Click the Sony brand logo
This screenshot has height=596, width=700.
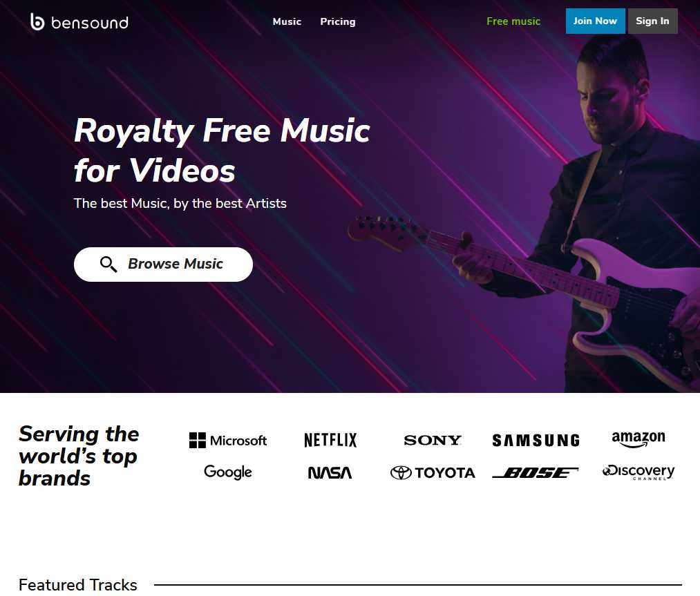point(433,441)
